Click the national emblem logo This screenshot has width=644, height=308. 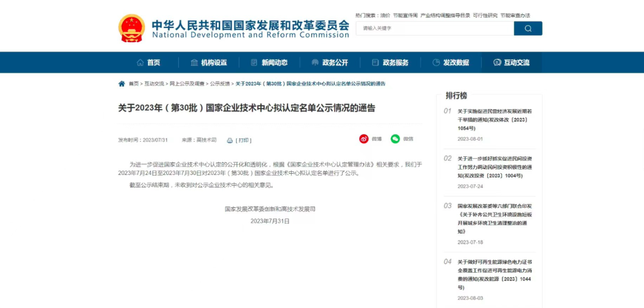[131, 28]
